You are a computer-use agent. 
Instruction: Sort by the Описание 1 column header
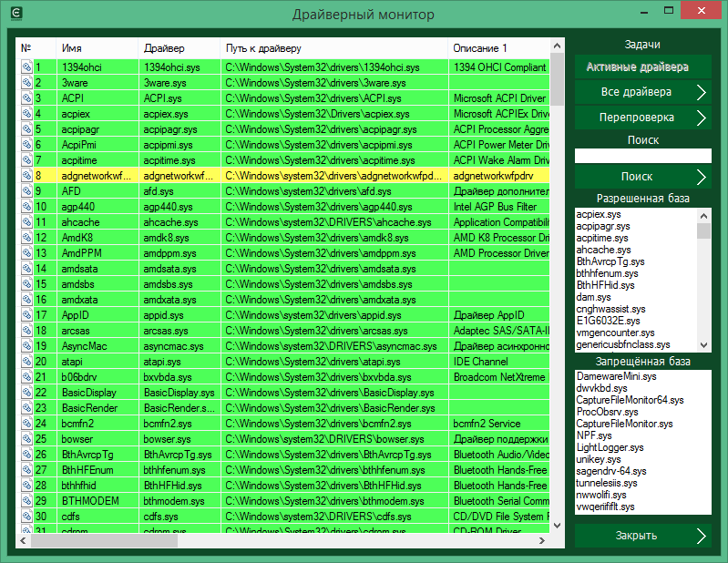pos(499,48)
